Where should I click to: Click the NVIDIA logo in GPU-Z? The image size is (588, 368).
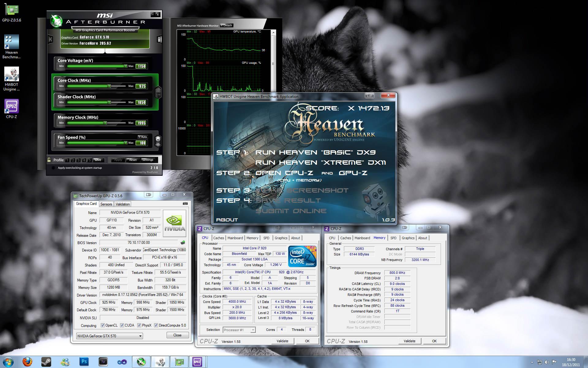[x=175, y=223]
